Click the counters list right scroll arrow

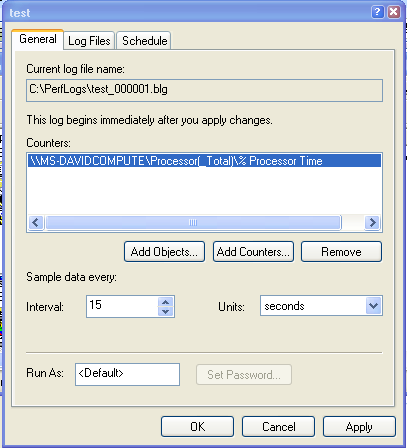pyautogui.click(x=372, y=222)
